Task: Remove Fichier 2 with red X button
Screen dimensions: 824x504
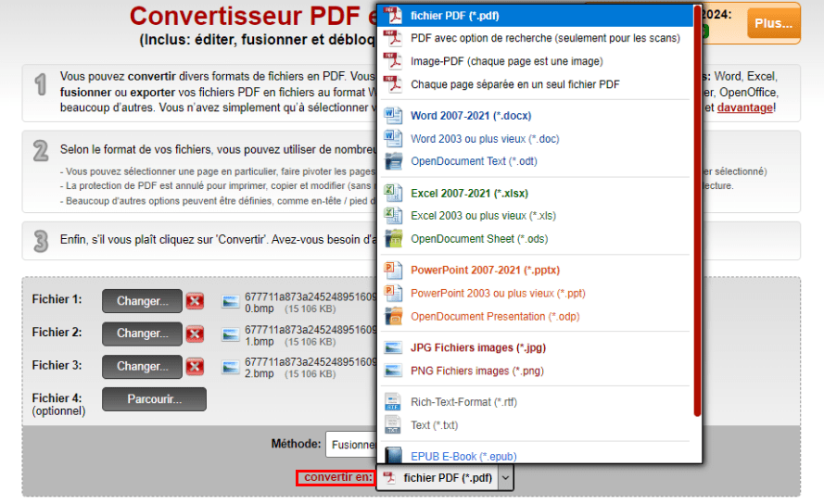Action: pyautogui.click(x=195, y=334)
